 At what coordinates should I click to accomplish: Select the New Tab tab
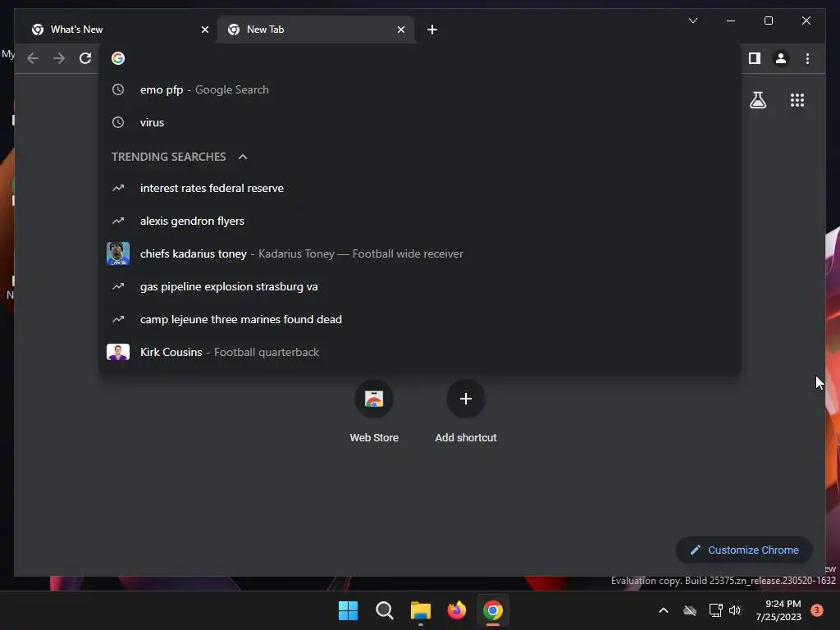315,30
